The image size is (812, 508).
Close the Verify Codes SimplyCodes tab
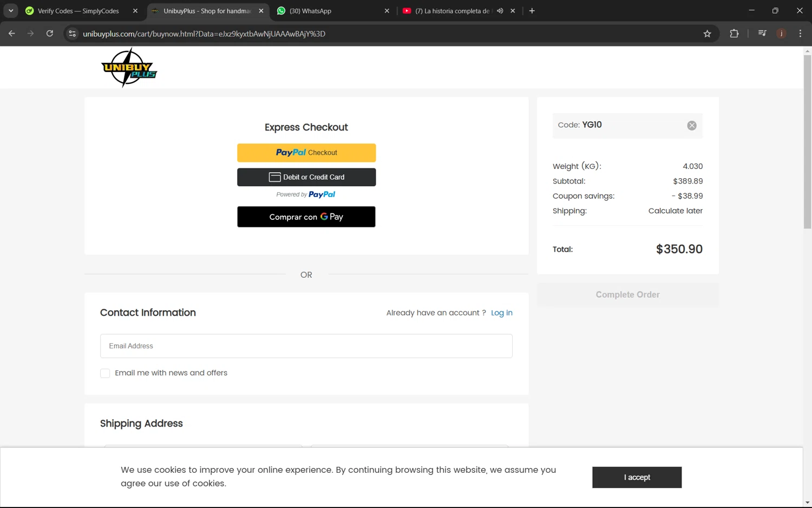pos(135,11)
